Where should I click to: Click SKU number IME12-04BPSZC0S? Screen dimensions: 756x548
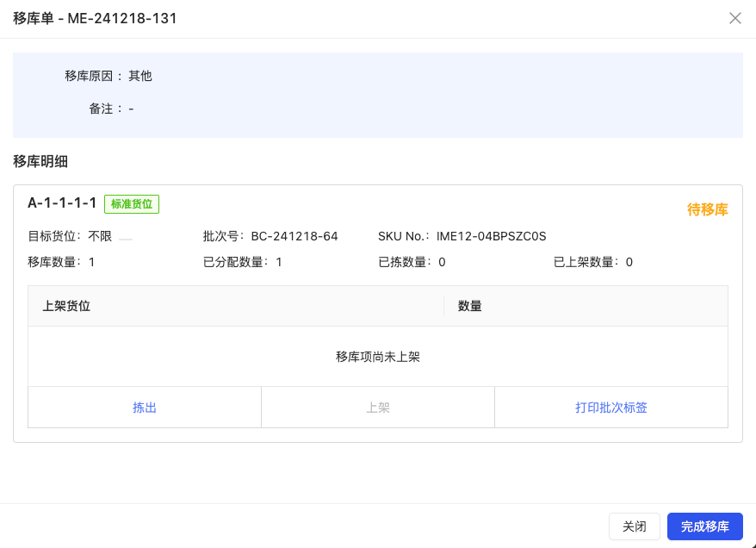pos(491,236)
